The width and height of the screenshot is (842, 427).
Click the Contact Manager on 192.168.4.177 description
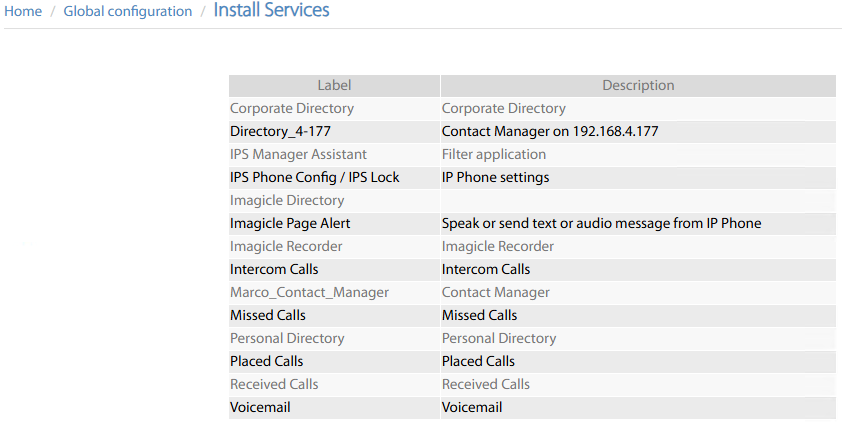(549, 131)
